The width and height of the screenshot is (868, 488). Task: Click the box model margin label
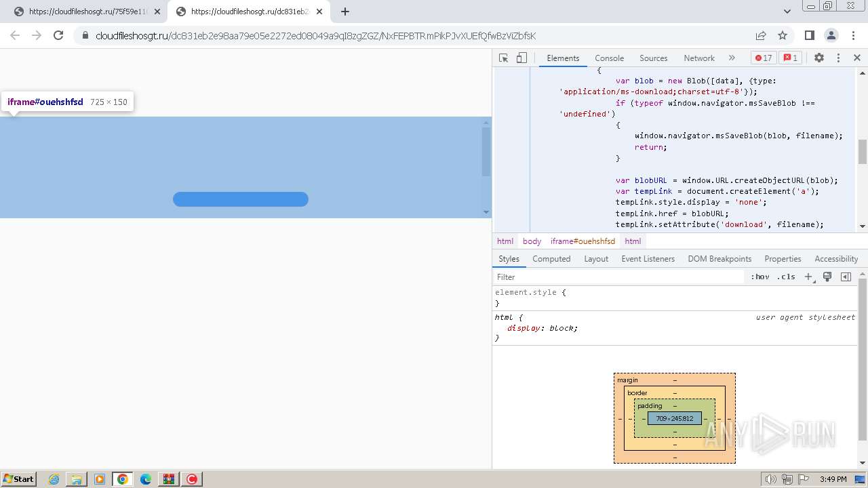(x=627, y=380)
